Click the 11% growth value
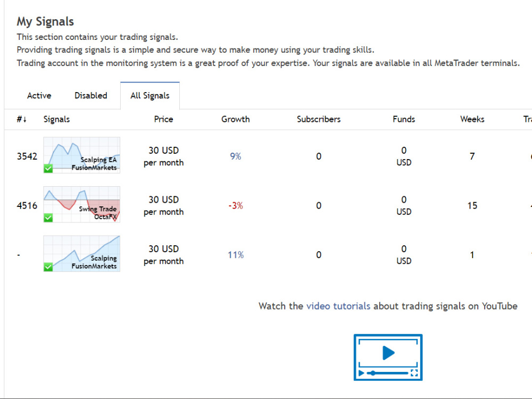The height and width of the screenshot is (399, 532). tap(236, 255)
